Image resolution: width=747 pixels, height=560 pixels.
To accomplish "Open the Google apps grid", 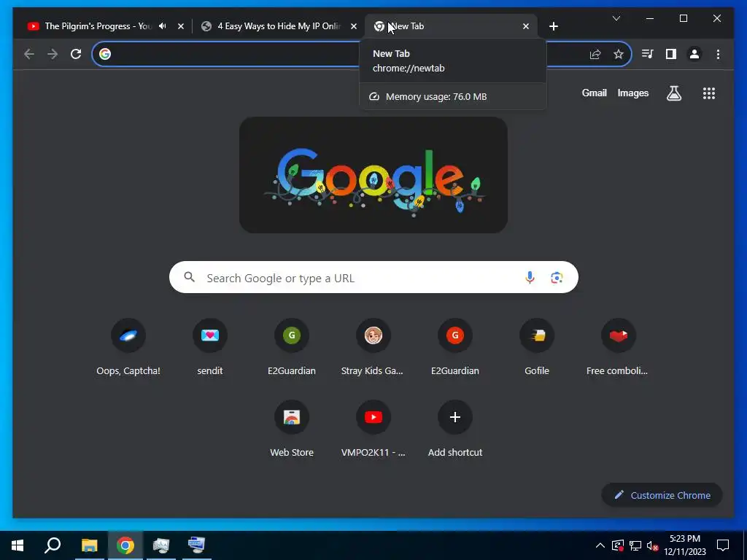I will point(709,93).
